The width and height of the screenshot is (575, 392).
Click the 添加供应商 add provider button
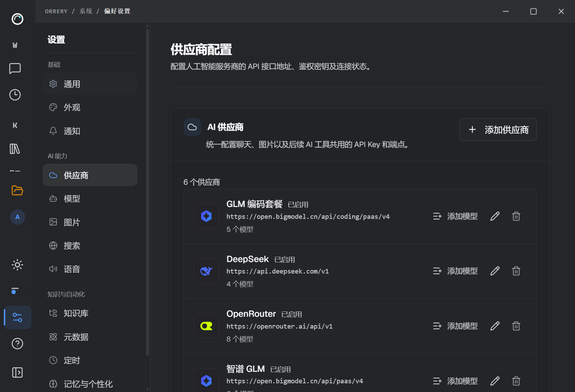498,130
